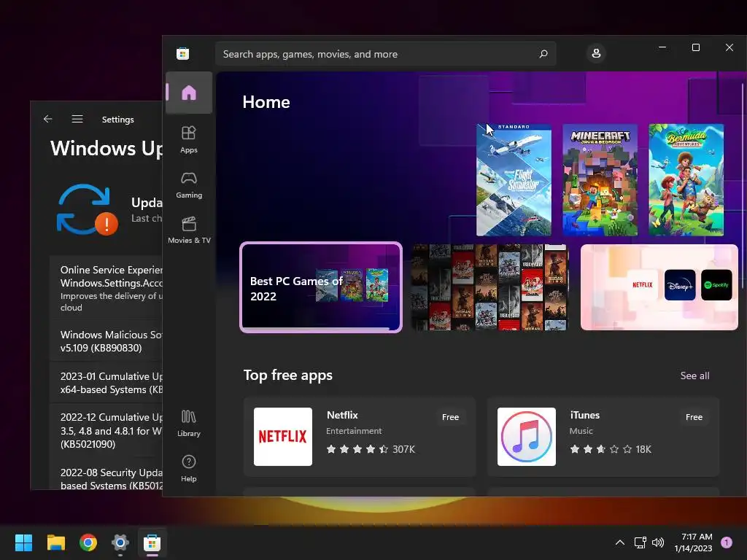Open the Home tab in Microsoft Store sidebar

tap(189, 93)
